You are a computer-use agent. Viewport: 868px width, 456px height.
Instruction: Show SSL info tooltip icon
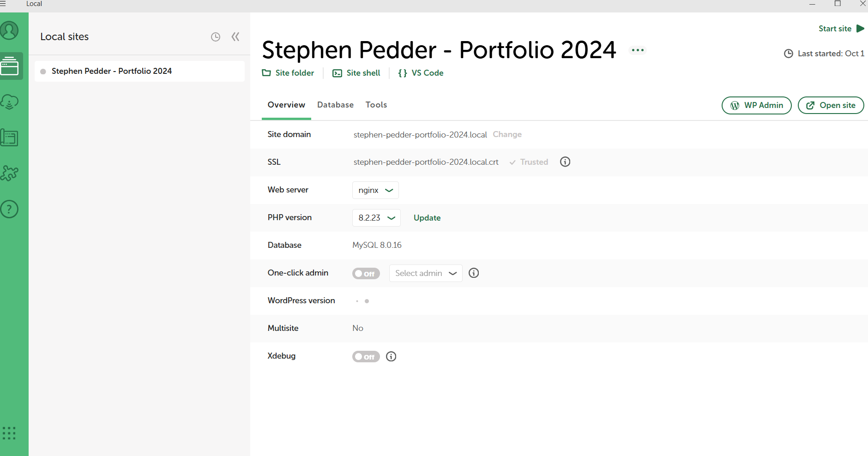coord(565,162)
